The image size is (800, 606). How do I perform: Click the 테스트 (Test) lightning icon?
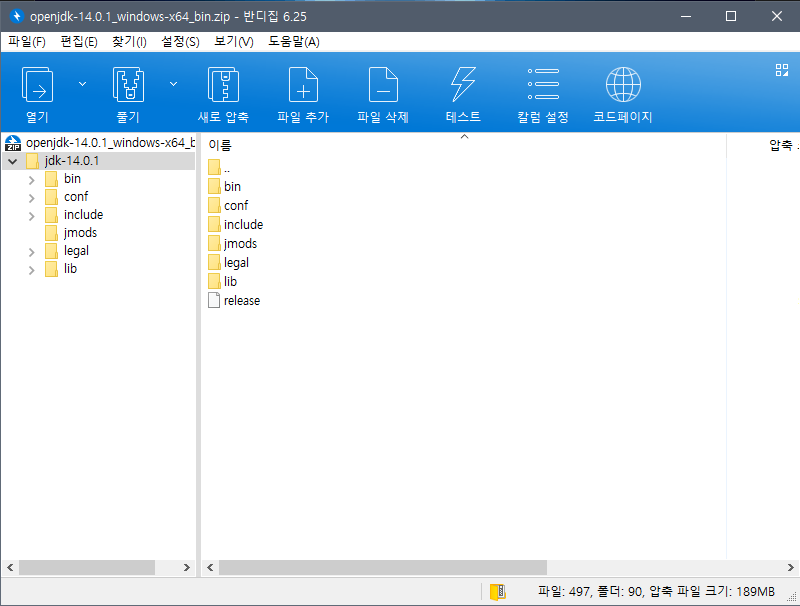tap(463, 85)
